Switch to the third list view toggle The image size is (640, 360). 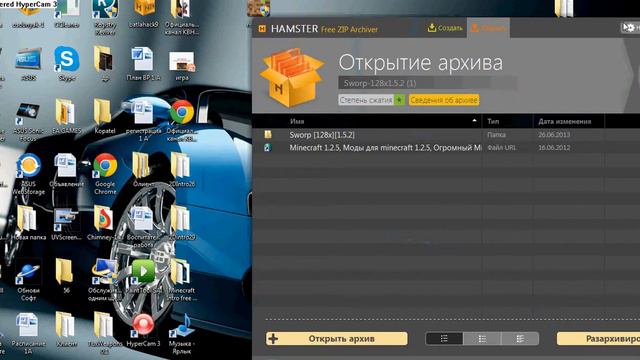(520, 339)
